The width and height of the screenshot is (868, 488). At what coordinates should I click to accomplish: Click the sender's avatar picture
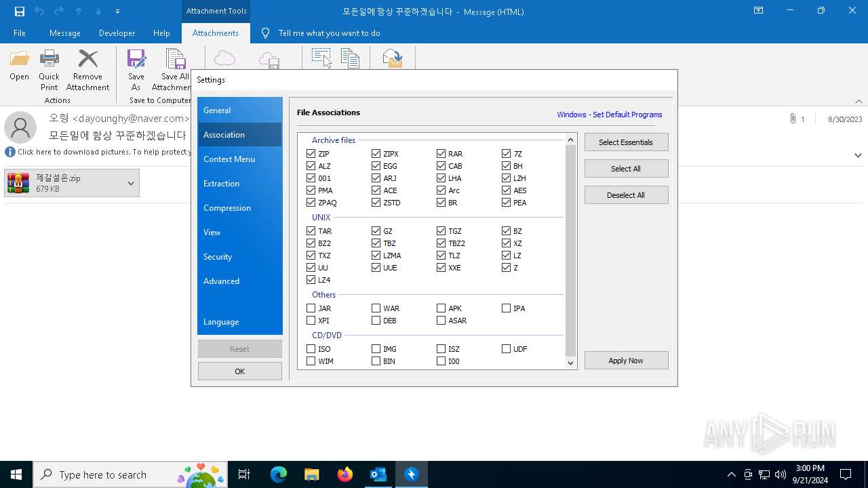(x=20, y=127)
